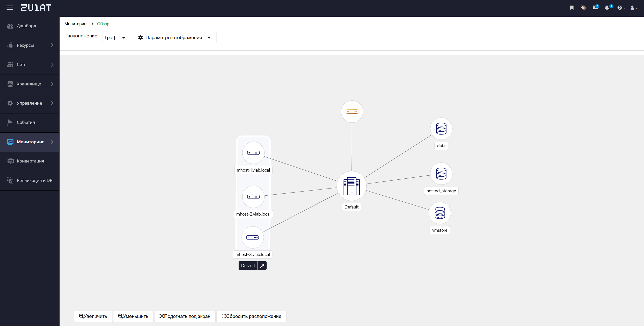Click Подогнать под экран button
Viewport: 644px width, 326px height.
[x=185, y=316]
